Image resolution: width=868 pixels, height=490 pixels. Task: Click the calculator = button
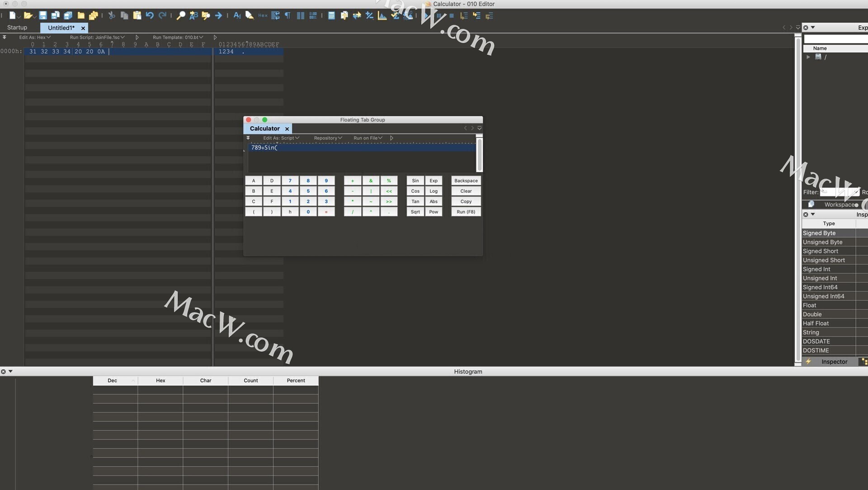(x=326, y=212)
